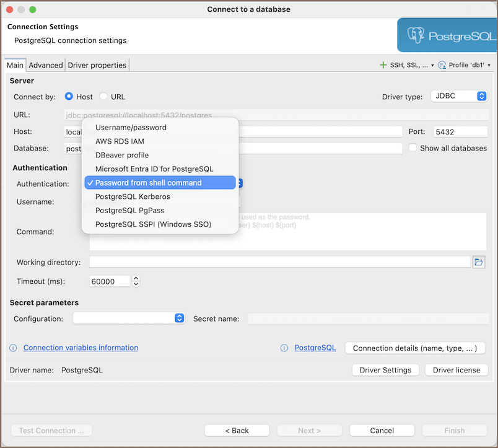Choose PostgreSQL PgPass authentication option
Image resolution: width=498 pixels, height=448 pixels.
click(x=160, y=210)
